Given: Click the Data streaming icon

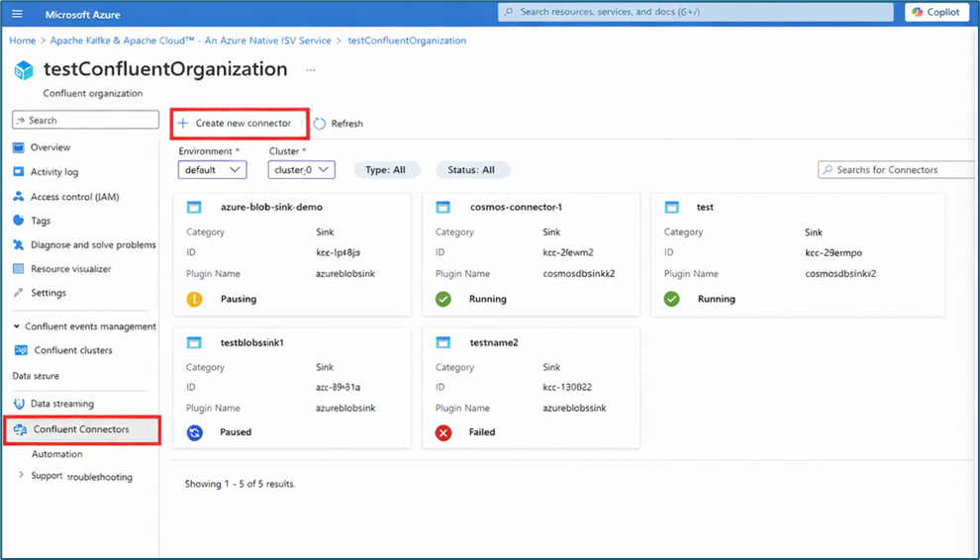Looking at the screenshot, I should [x=19, y=404].
